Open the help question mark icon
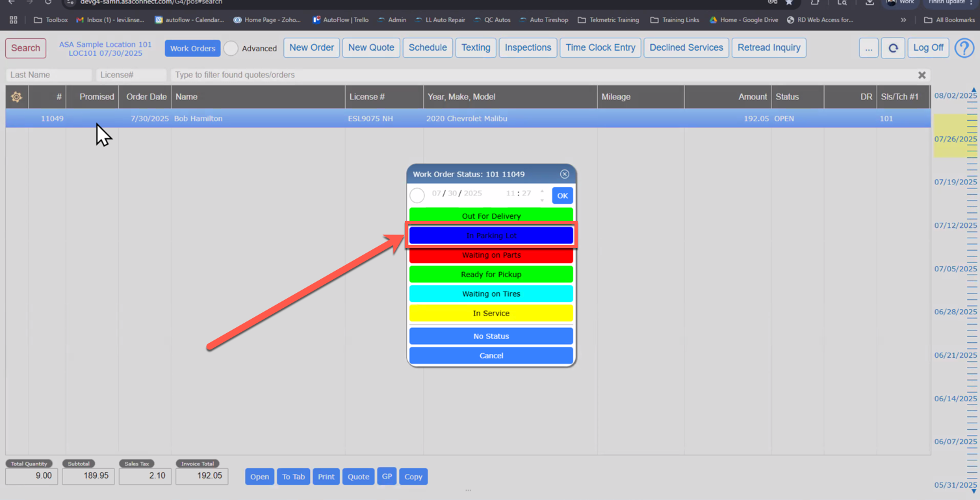980x500 pixels. tap(964, 48)
